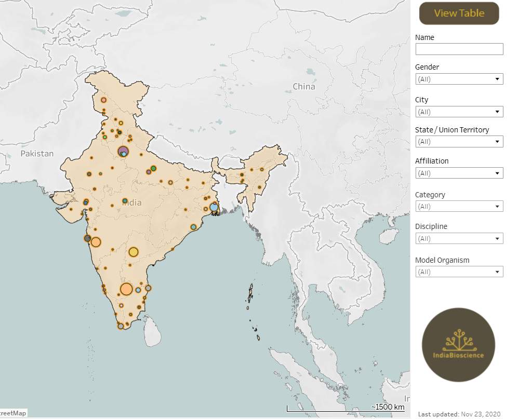Image resolution: width=532 pixels, height=419 pixels.
Task: Select the large orange Bangalore map marker
Action: (x=126, y=289)
